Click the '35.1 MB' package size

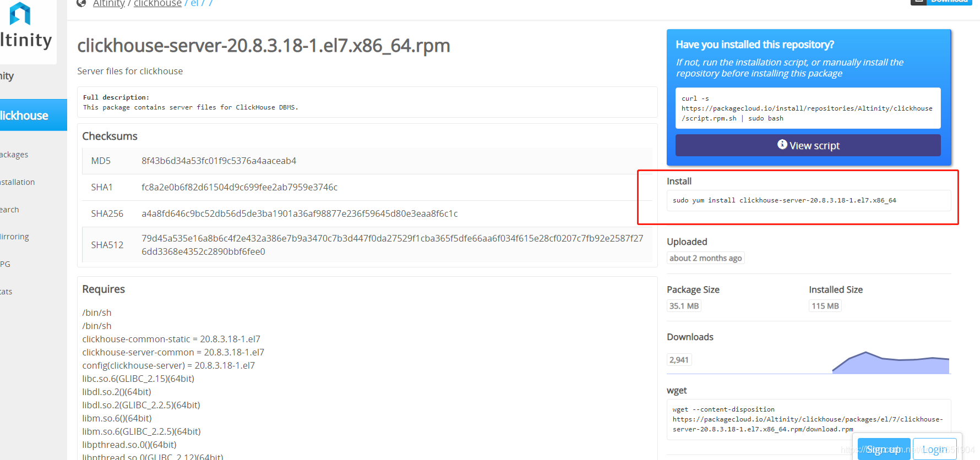coord(684,306)
